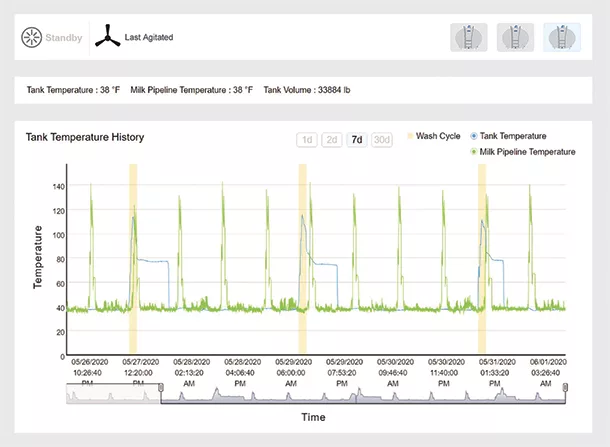The height and width of the screenshot is (447, 610).
Task: Toggle Milk Pipeline Temperature series label
Action: coord(527,152)
